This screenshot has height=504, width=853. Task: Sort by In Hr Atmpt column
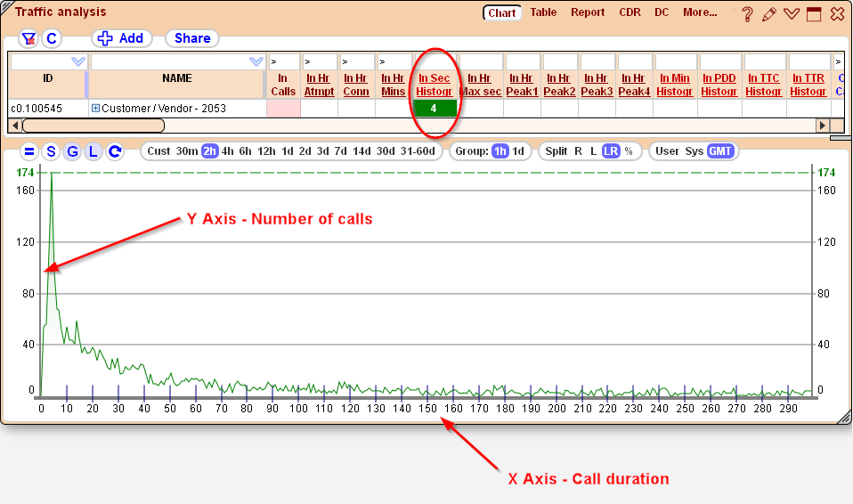click(x=319, y=85)
